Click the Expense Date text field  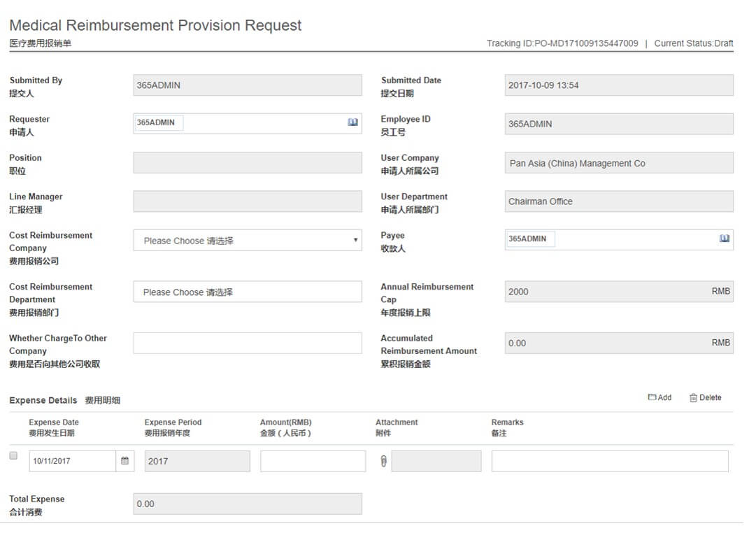pos(72,461)
